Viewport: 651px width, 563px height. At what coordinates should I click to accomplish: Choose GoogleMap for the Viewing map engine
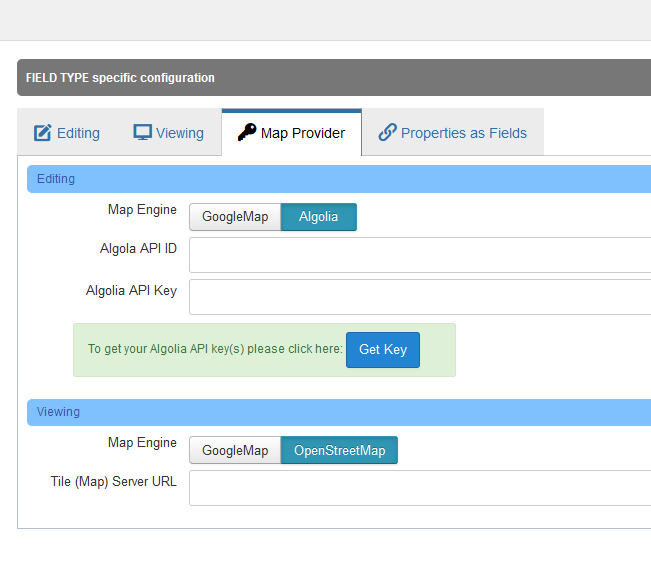(x=235, y=450)
